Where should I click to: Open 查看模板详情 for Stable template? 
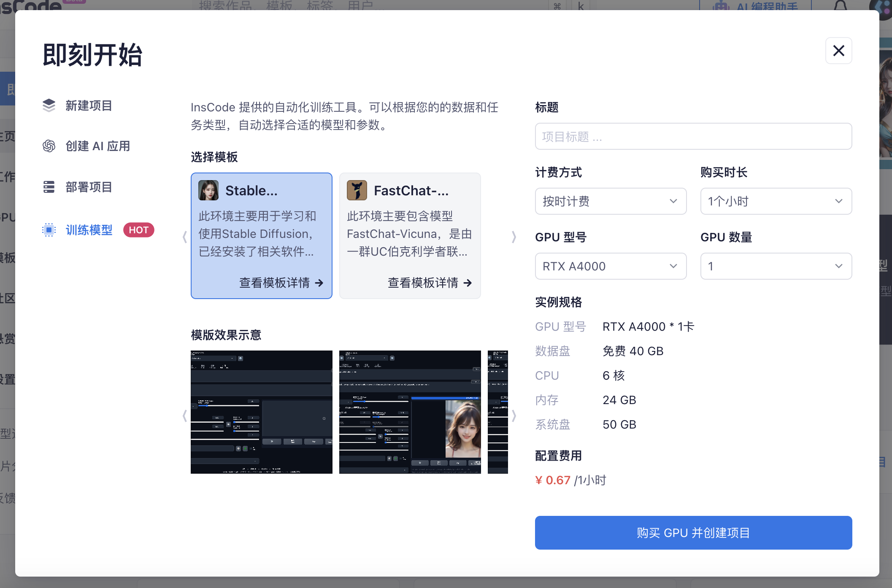point(281,283)
